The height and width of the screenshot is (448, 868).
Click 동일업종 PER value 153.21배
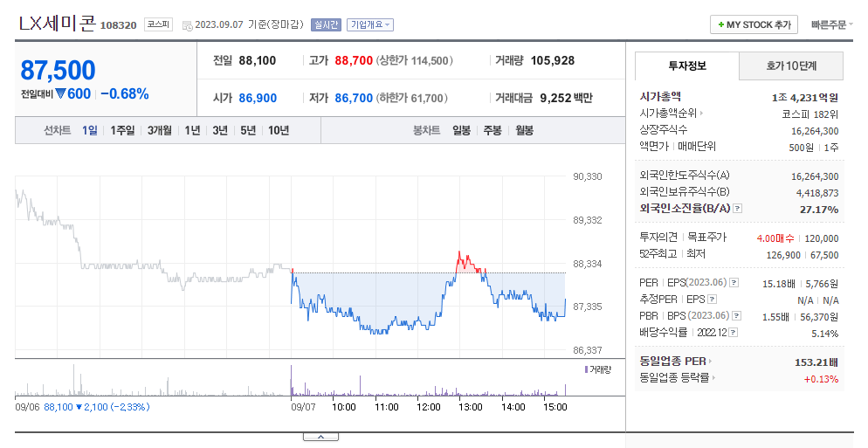coord(816,362)
